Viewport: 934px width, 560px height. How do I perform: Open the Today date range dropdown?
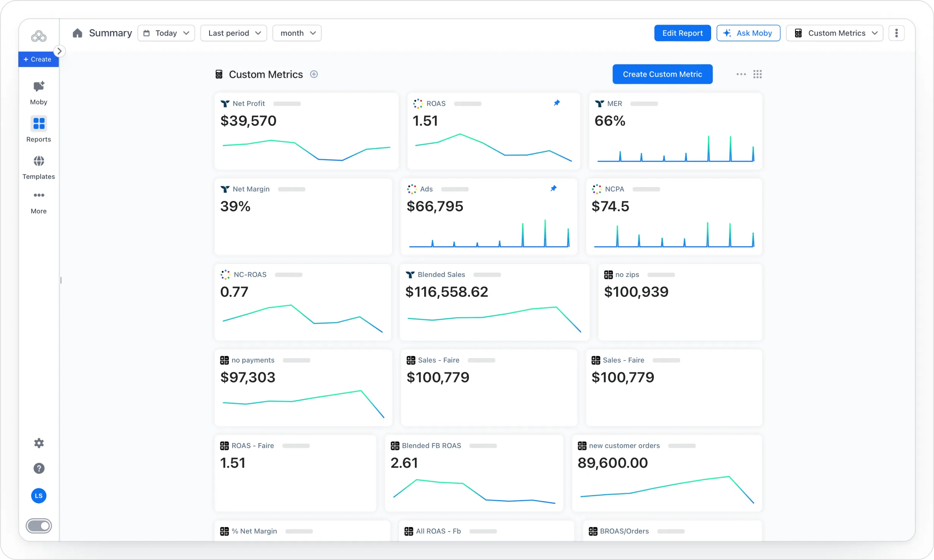click(x=166, y=33)
